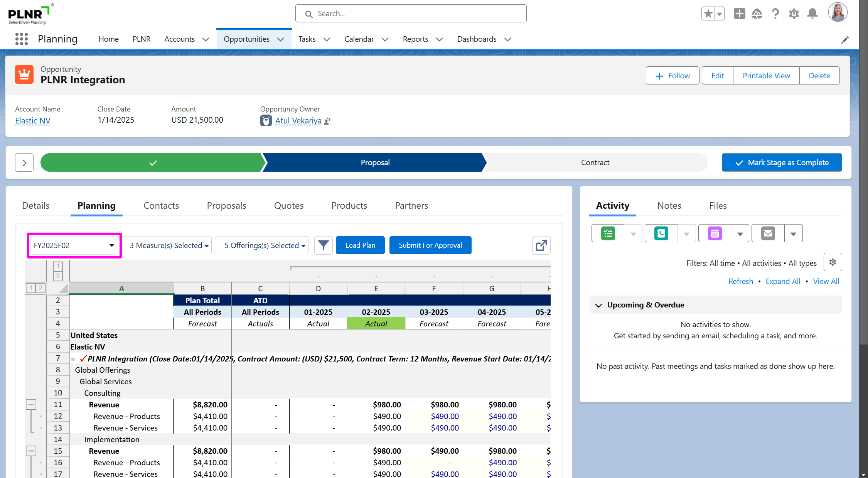Image resolution: width=868 pixels, height=478 pixels.
Task: Open the setup gear icon in header
Action: [794, 14]
